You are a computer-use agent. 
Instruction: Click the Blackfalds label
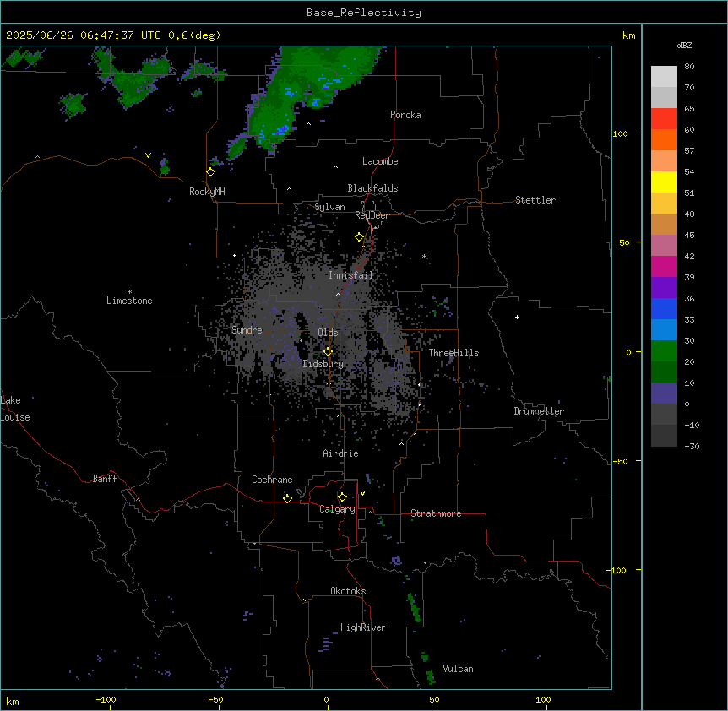[x=372, y=188]
